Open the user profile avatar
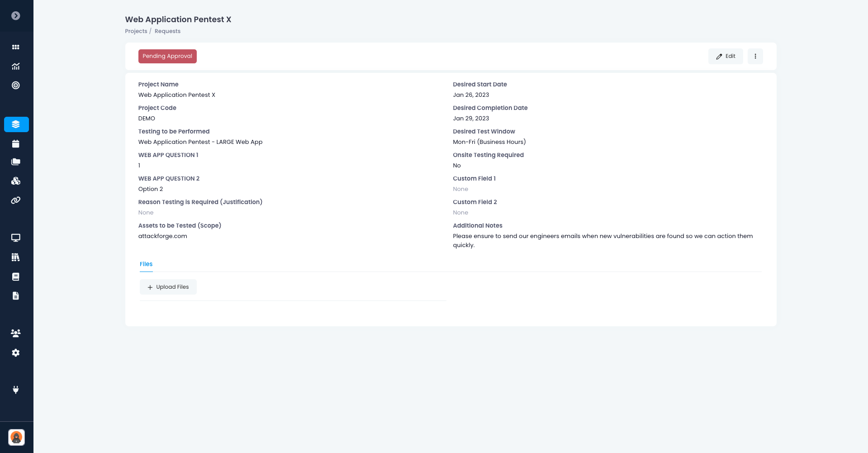 click(x=17, y=437)
